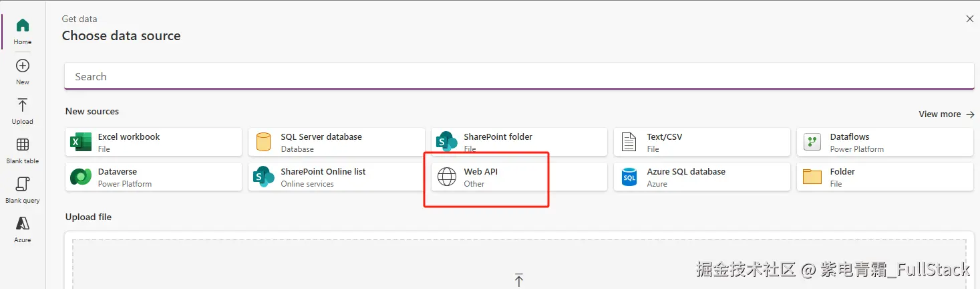Click the upload arrow in drop zone
The width and height of the screenshot is (980, 289).
(519, 280)
